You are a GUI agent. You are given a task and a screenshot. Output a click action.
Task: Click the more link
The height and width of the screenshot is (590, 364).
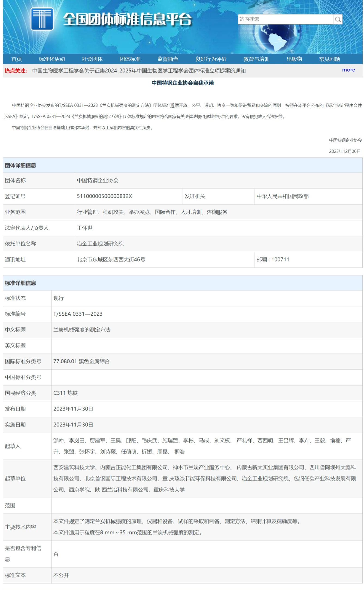tap(348, 70)
